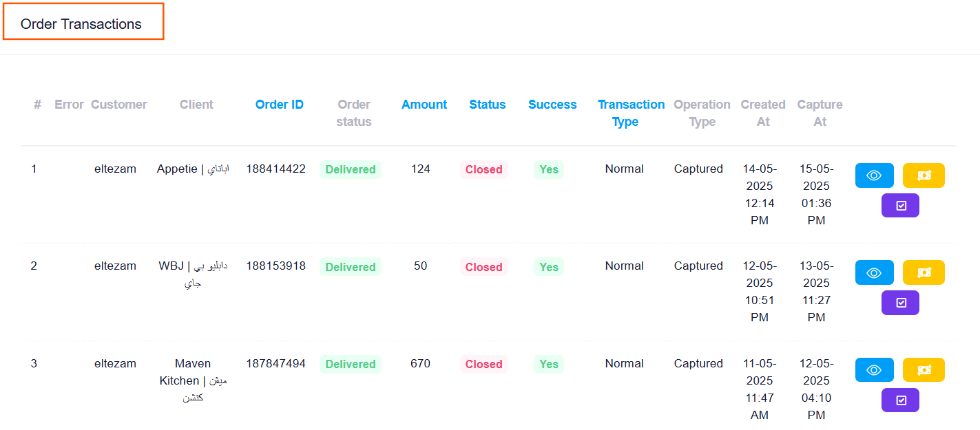View order 187847494 with blue eye button
The height and width of the screenshot is (430, 980).
pos(874,369)
